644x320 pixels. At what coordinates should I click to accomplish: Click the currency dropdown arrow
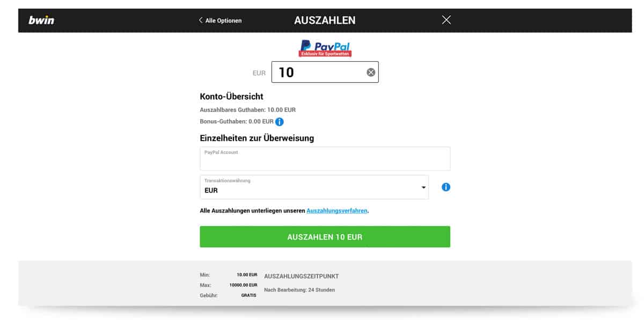pyautogui.click(x=423, y=187)
